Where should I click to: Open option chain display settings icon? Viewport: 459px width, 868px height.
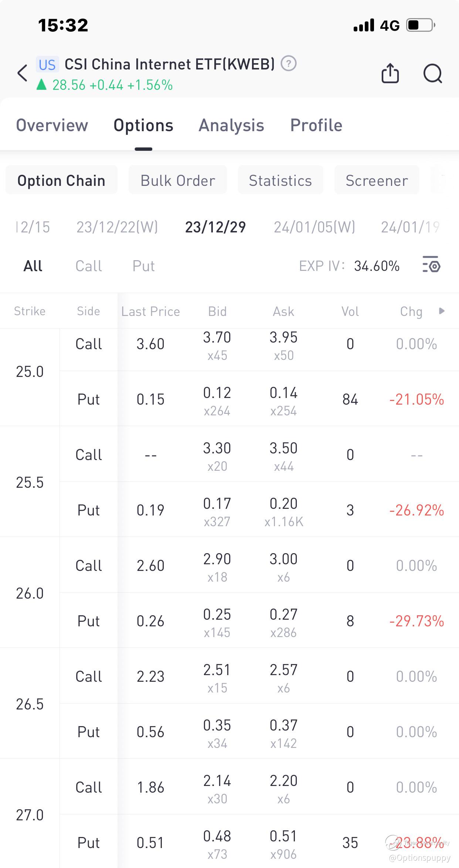(x=431, y=266)
